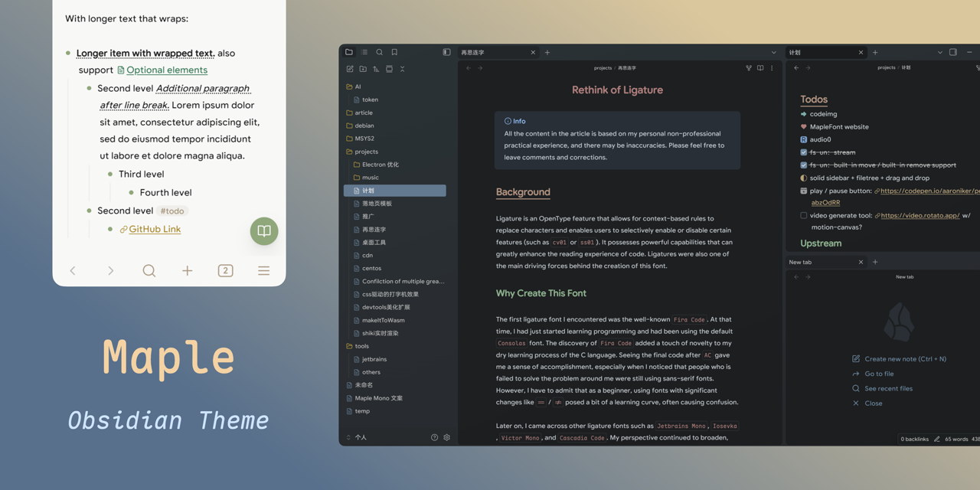Tap back arrow in mobile bottom bar

(73, 270)
